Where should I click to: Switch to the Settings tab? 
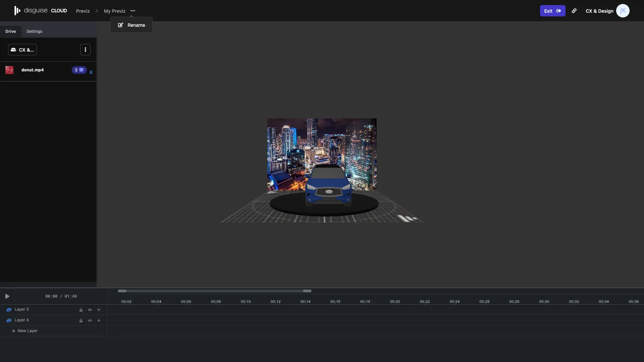(x=34, y=31)
